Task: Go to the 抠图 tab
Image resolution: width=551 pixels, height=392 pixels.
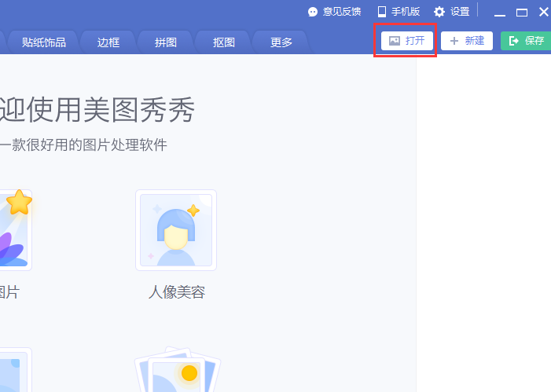Action: click(x=223, y=42)
